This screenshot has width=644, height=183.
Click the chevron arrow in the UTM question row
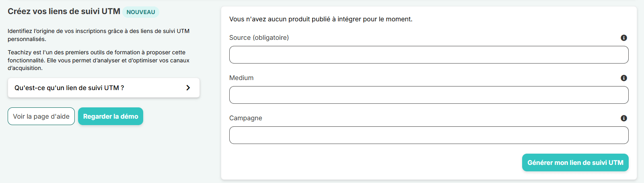[188, 88]
